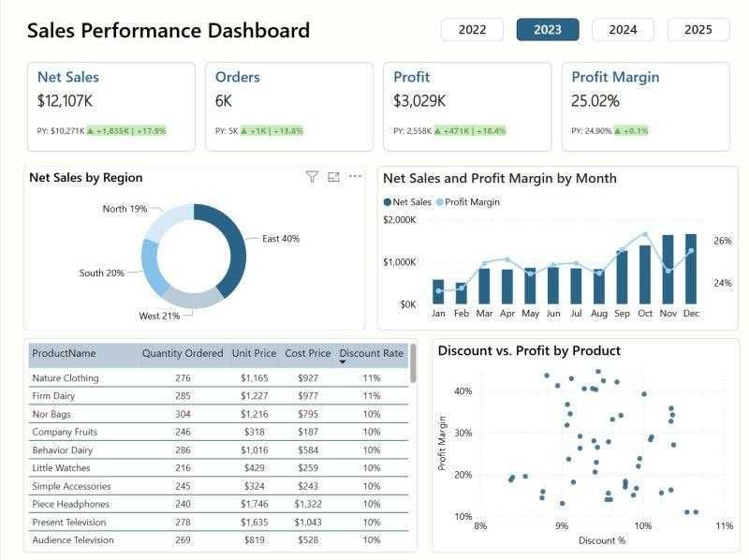749x560 pixels.
Task: Click the Orders KPI card
Action: [x=289, y=107]
